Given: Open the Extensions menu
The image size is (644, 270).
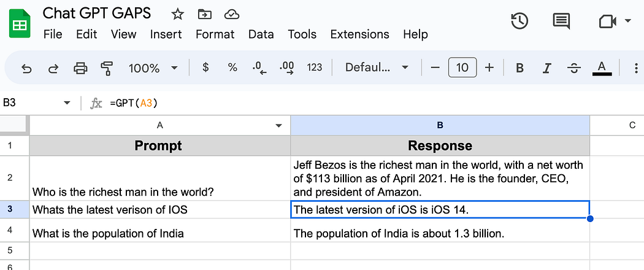Looking at the screenshot, I should pos(359,34).
